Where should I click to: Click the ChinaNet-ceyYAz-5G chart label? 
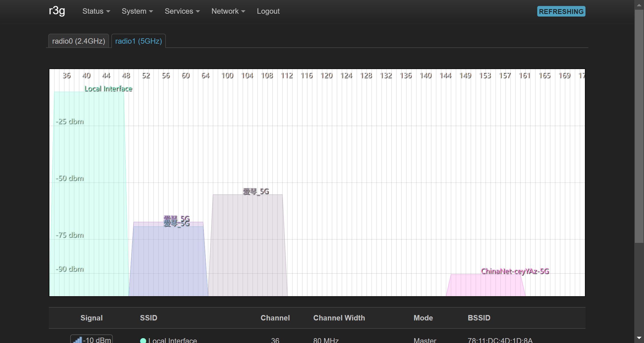[x=515, y=271]
